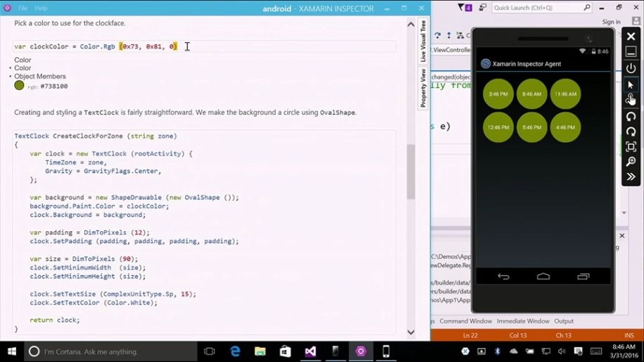The width and height of the screenshot is (644, 362).
Task: Expand the Object Members entry
Action: click(40, 76)
